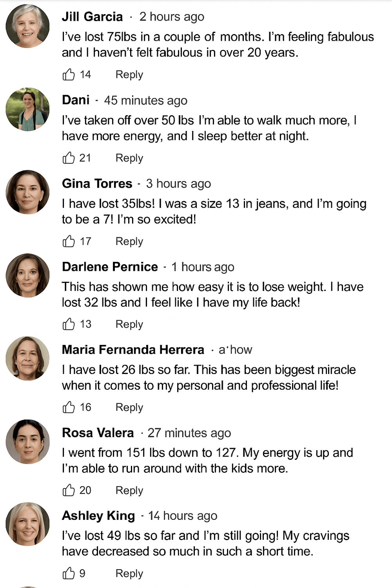Tap thumbs-up on Darlene Pernice's comment

click(x=69, y=324)
